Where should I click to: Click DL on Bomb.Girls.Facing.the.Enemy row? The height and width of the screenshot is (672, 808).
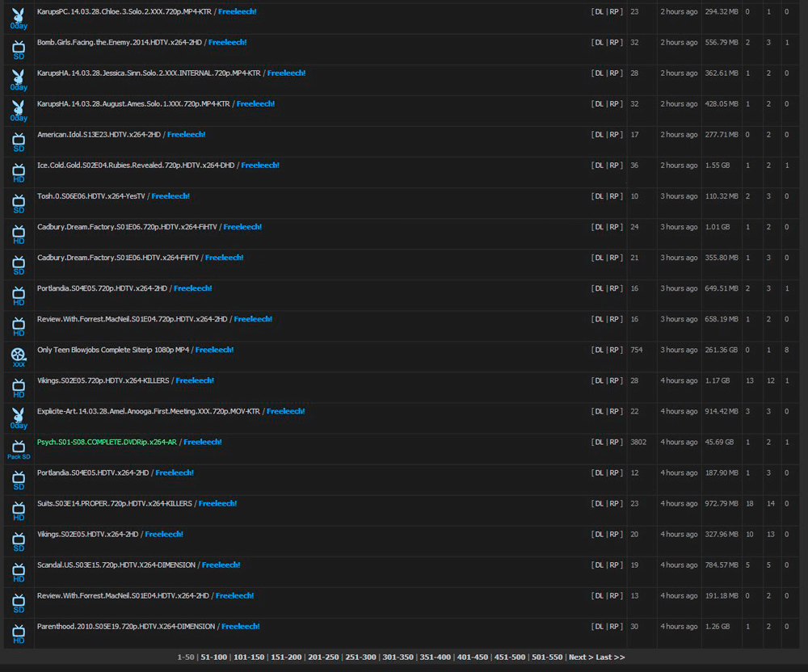click(x=599, y=42)
